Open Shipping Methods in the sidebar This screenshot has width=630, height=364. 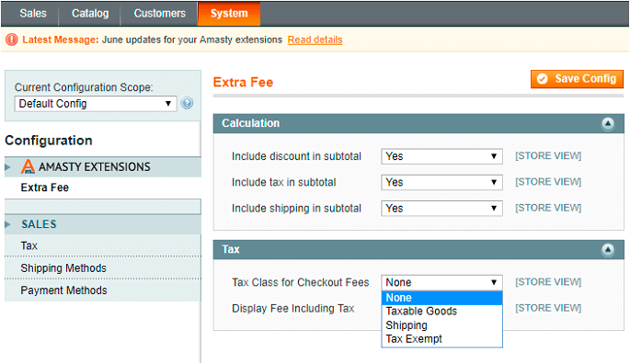click(63, 268)
